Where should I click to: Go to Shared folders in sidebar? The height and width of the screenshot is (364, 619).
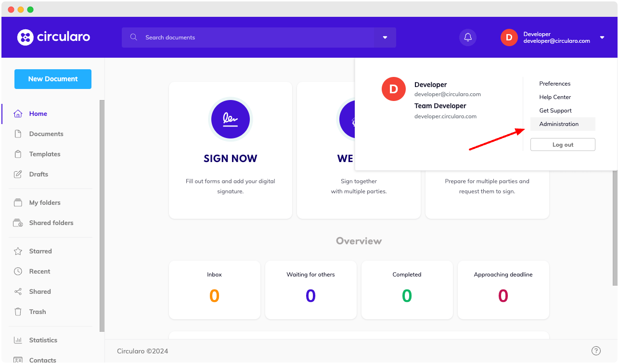pyautogui.click(x=51, y=223)
